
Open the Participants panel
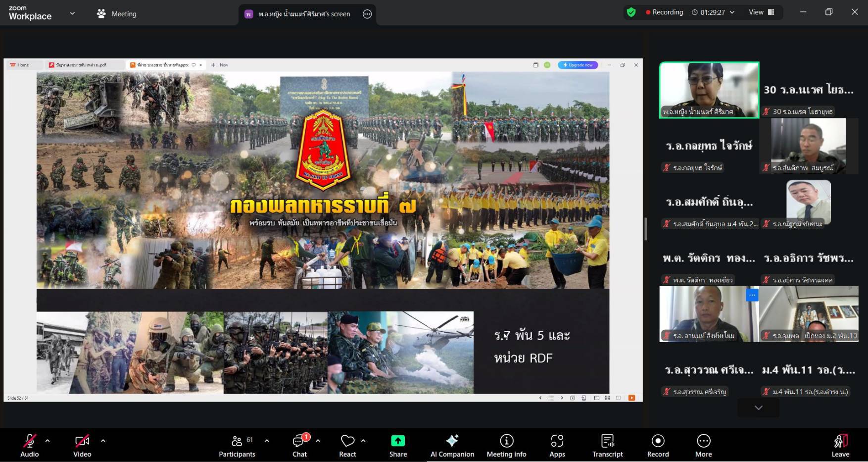click(x=237, y=445)
